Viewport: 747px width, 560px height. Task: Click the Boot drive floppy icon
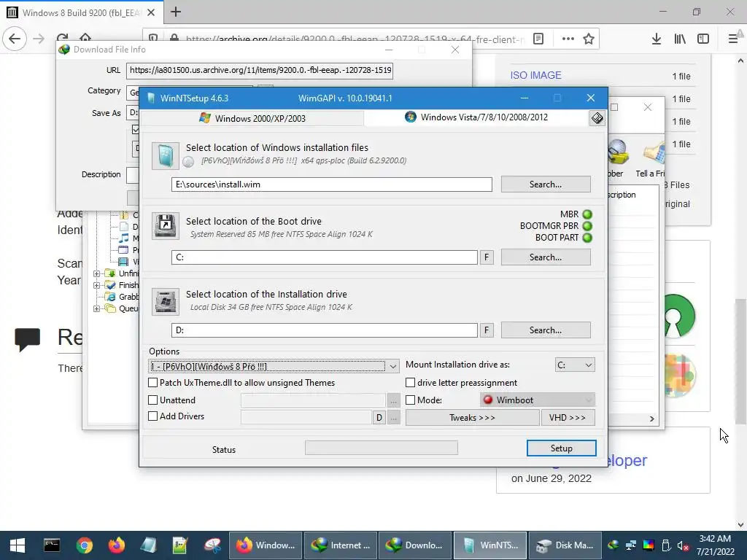coord(166,226)
